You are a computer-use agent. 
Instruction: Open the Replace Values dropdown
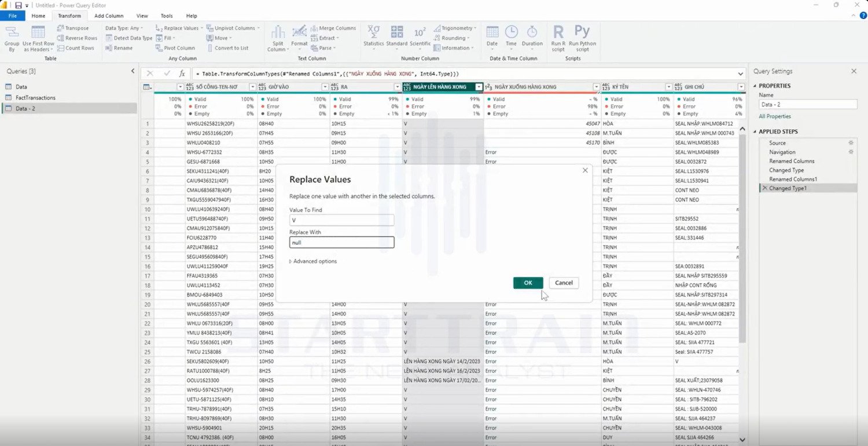(x=179, y=28)
